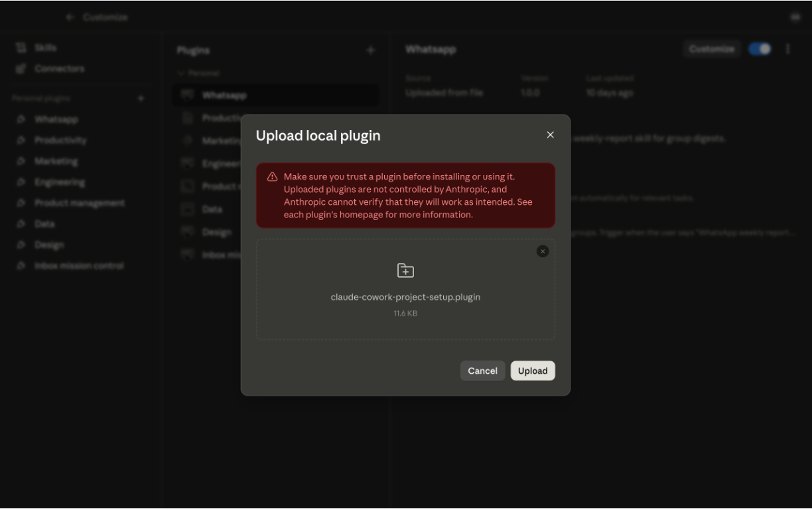The image size is (812, 509).
Task: Click the warning triangle icon in alert
Action: (x=272, y=177)
